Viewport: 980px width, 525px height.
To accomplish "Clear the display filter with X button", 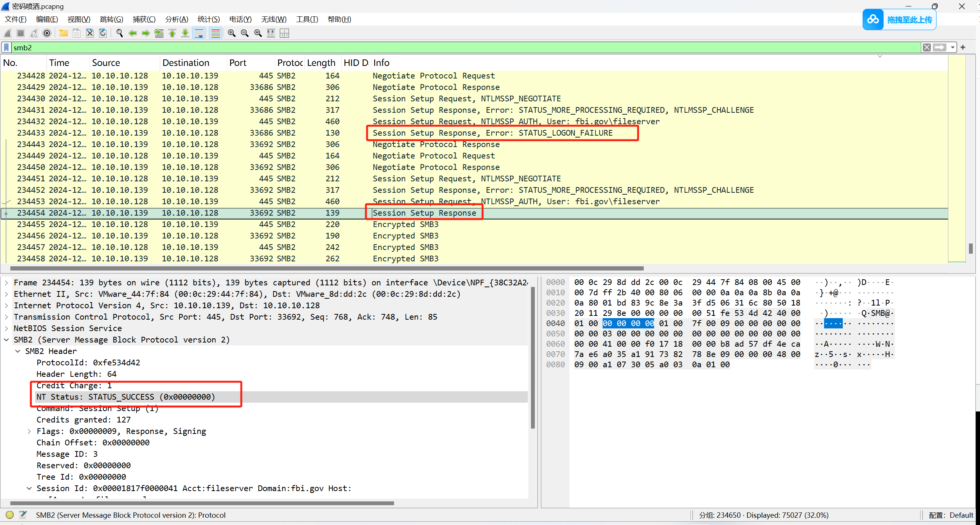I will tap(927, 48).
